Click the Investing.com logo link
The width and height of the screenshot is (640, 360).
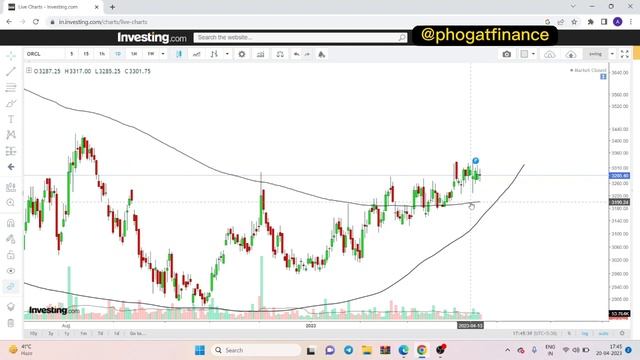coord(151,38)
